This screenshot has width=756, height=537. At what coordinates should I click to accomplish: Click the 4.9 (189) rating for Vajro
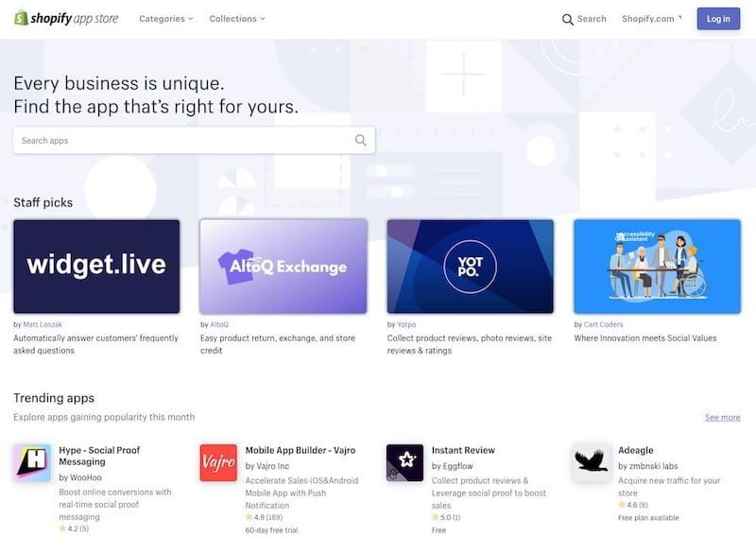click(264, 517)
